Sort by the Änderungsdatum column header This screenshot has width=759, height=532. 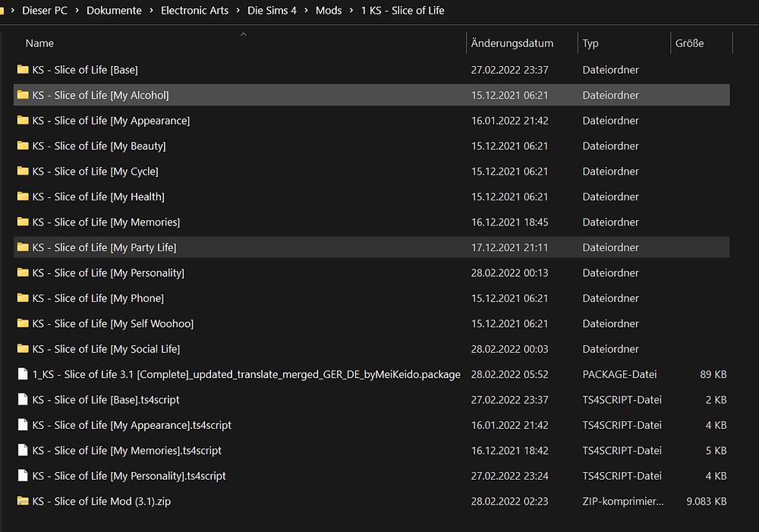[512, 43]
